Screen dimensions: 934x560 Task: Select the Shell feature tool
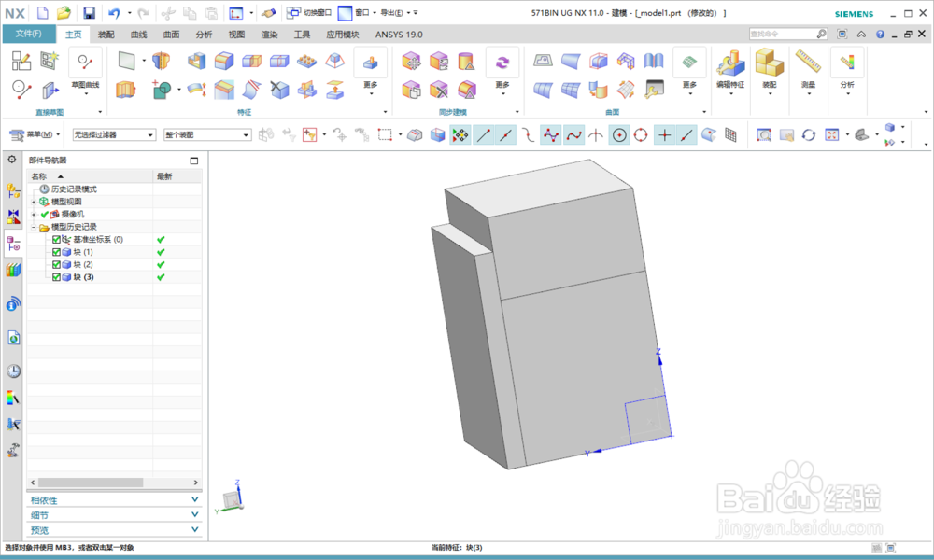pyautogui.click(x=196, y=61)
